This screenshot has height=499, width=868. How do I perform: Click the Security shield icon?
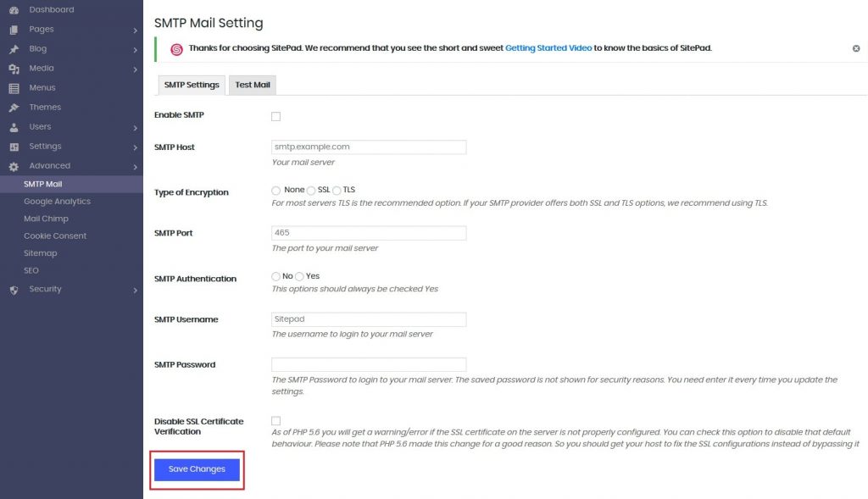[14, 290]
